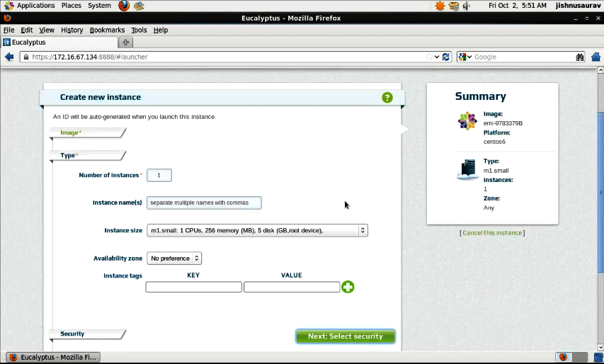Click the Instance name(s) text field
604x364 pixels.
pos(204,203)
